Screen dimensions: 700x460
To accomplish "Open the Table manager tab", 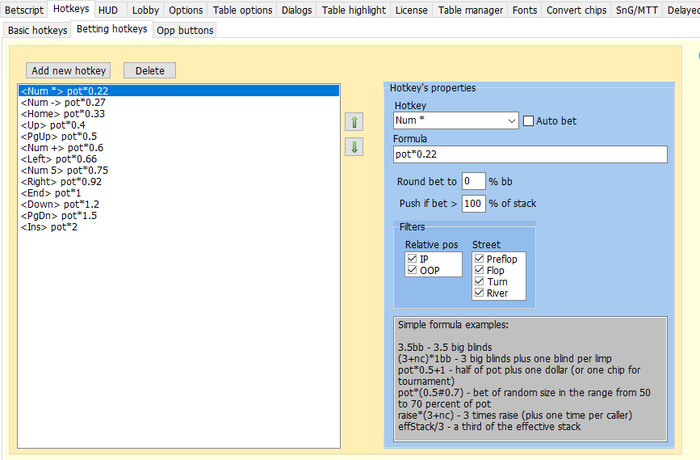I will 470,10.
